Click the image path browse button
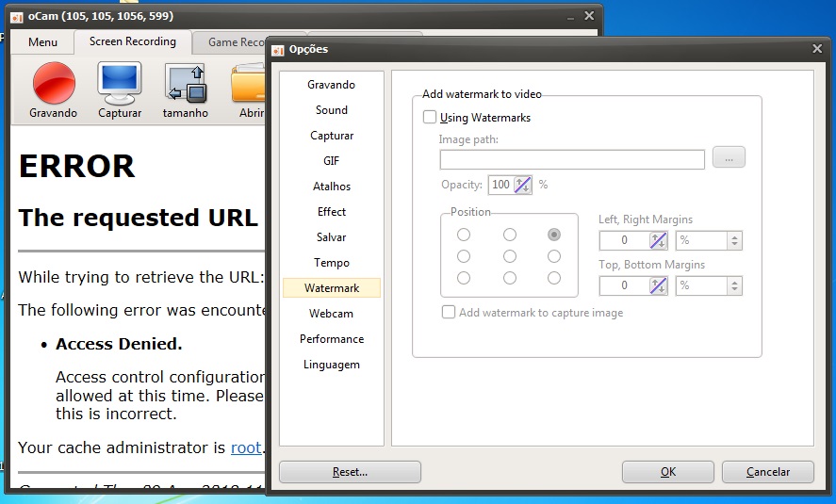 click(729, 157)
